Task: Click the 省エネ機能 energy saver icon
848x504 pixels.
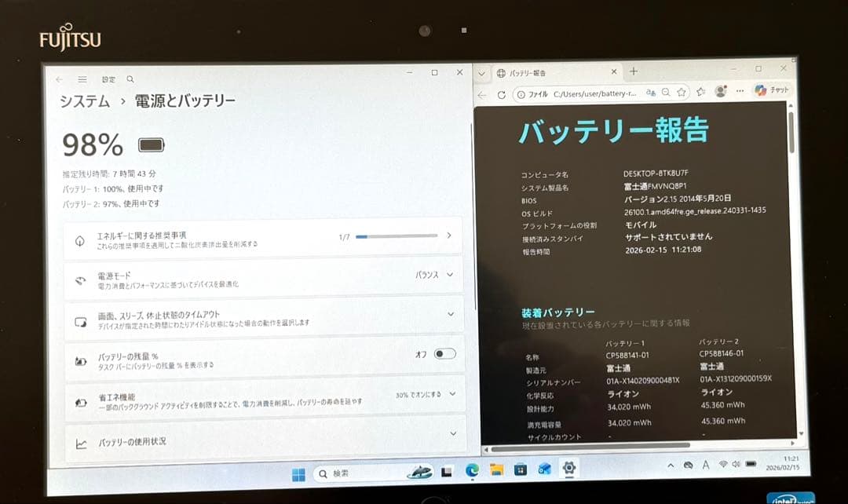Action: (81, 403)
